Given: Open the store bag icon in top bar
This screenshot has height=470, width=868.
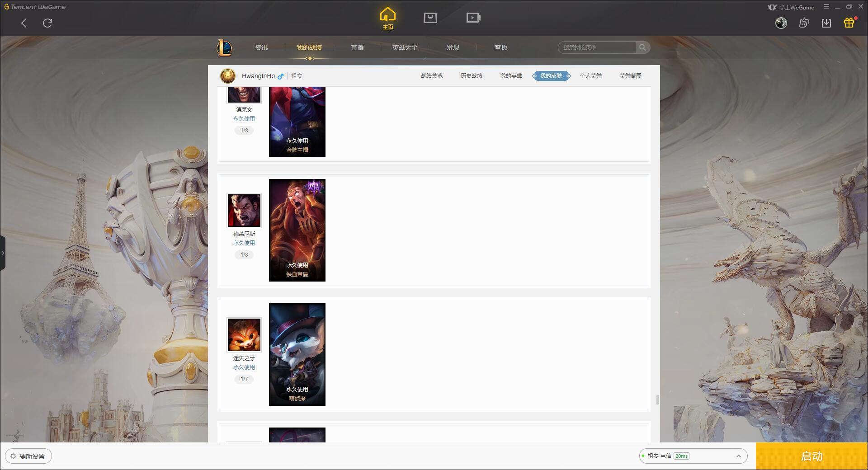Looking at the screenshot, I should (430, 18).
